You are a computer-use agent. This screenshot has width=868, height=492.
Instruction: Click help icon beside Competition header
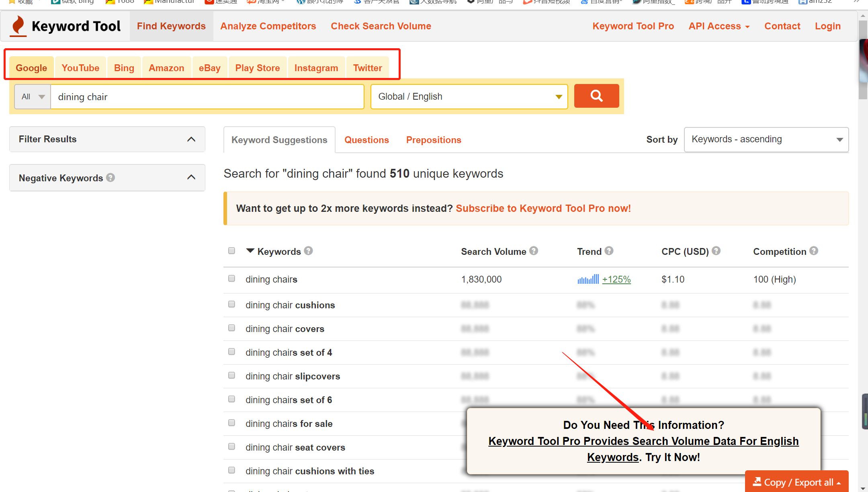pos(814,251)
